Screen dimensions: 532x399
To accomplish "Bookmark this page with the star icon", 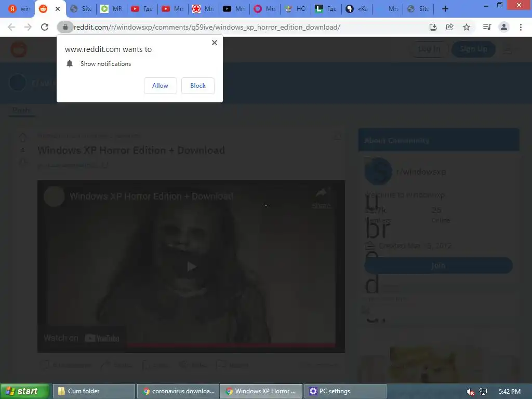I will pos(467,27).
